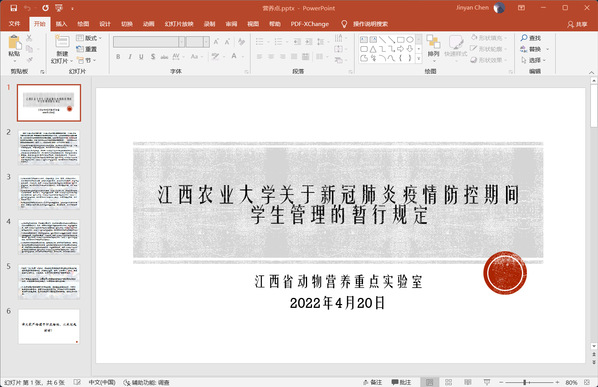Click the fit slide to window icon

(587, 382)
